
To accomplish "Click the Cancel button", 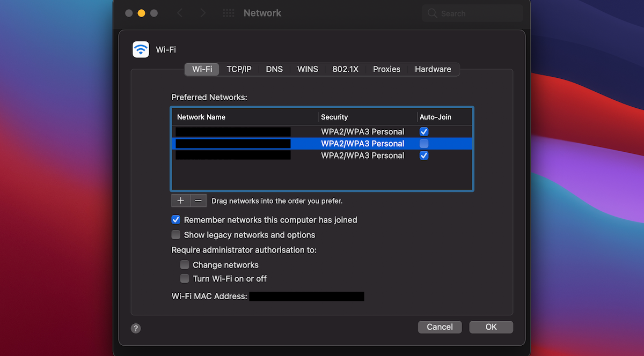I will pyautogui.click(x=440, y=327).
